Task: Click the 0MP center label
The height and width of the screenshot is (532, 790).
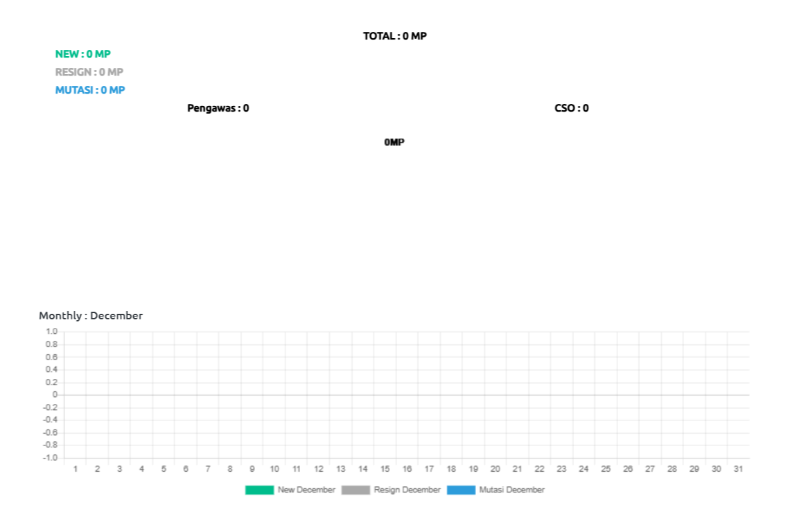Action: click(394, 143)
